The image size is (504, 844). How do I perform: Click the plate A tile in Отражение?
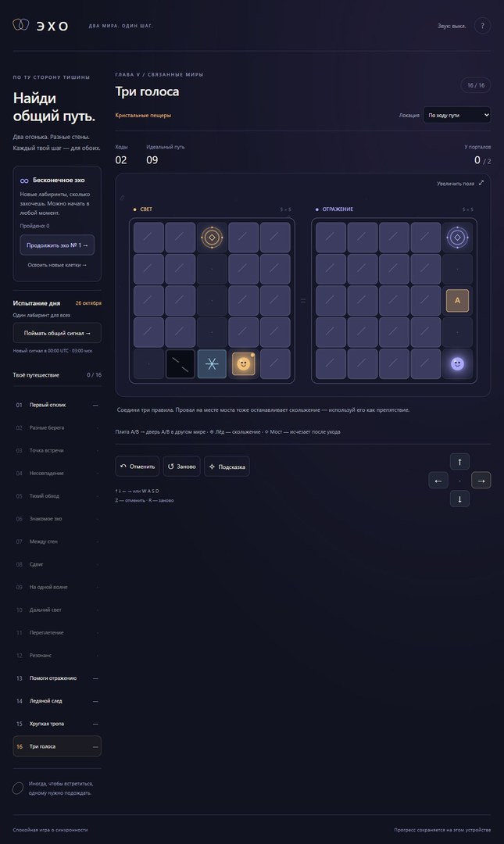click(457, 300)
